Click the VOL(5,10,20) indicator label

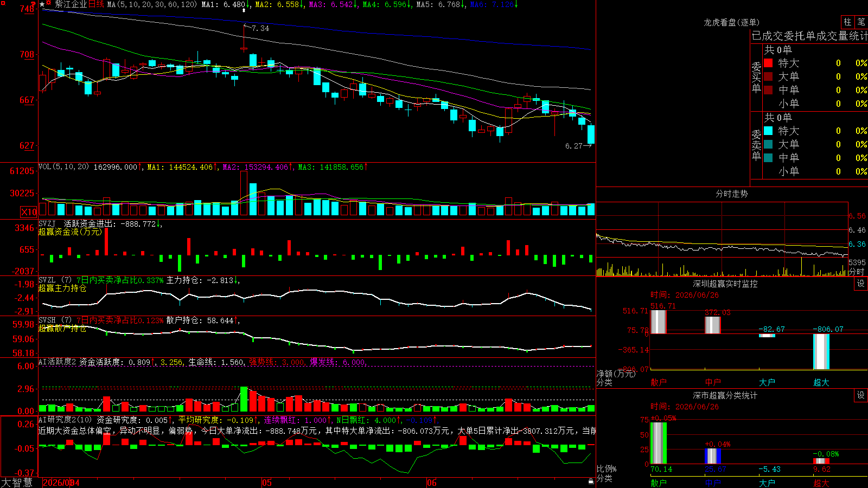coord(63,167)
